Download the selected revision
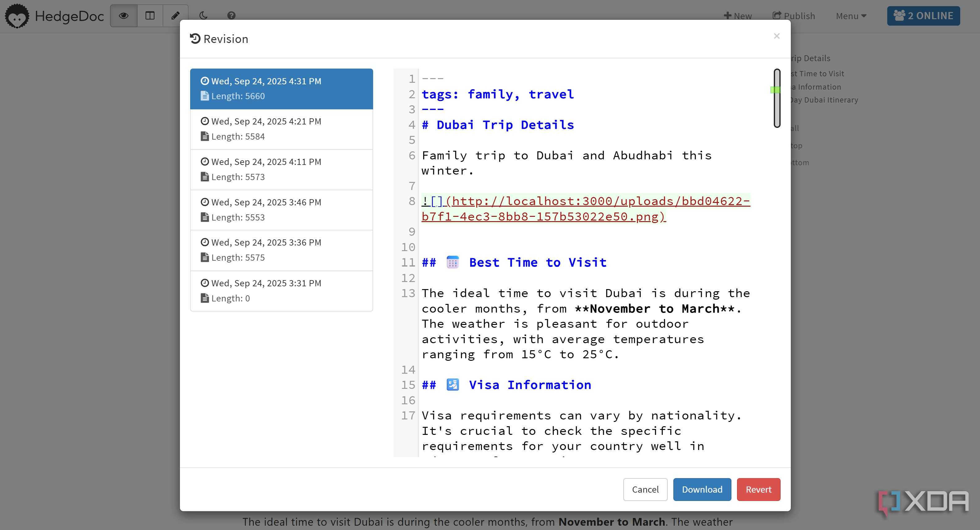Viewport: 980px width, 530px height. (x=702, y=489)
